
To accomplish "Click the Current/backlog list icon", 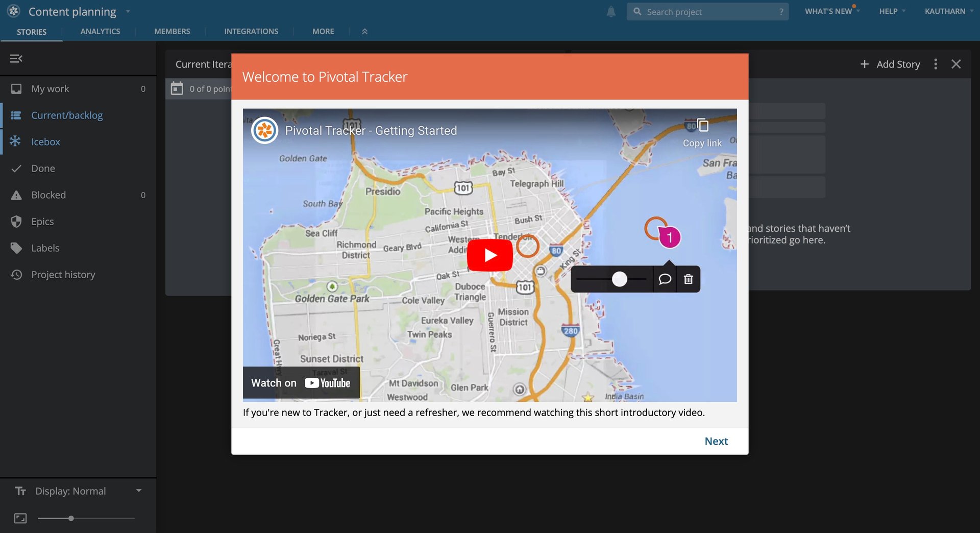I will click(16, 115).
